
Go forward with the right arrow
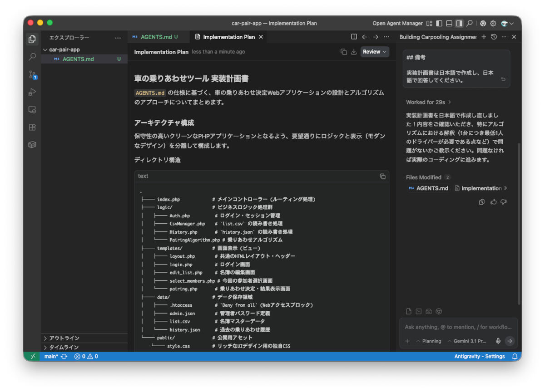(376, 37)
